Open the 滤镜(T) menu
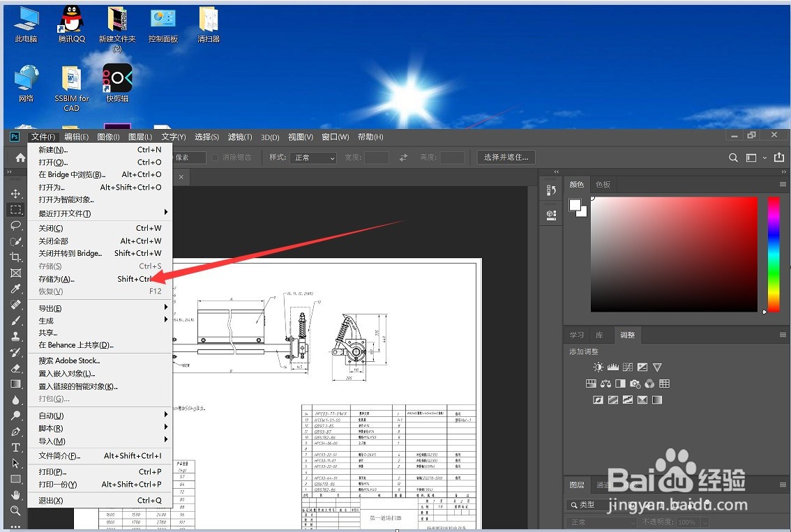This screenshot has height=532, width=791. (240, 137)
